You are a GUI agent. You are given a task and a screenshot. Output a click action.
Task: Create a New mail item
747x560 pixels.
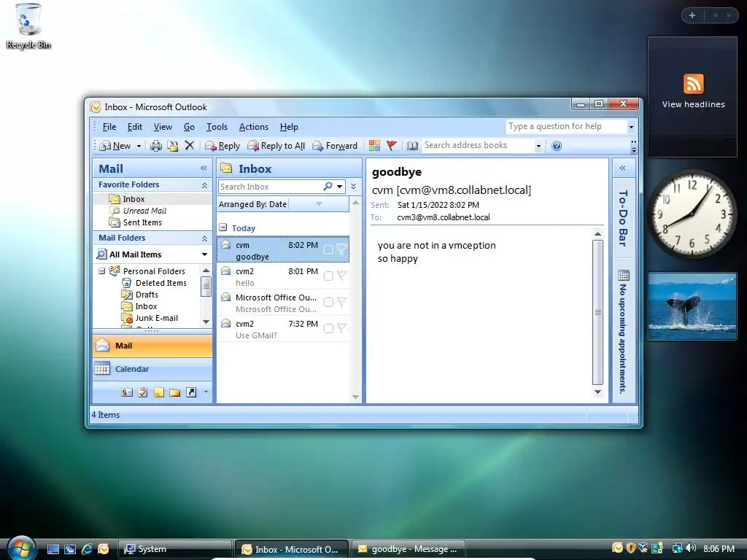coord(115,146)
